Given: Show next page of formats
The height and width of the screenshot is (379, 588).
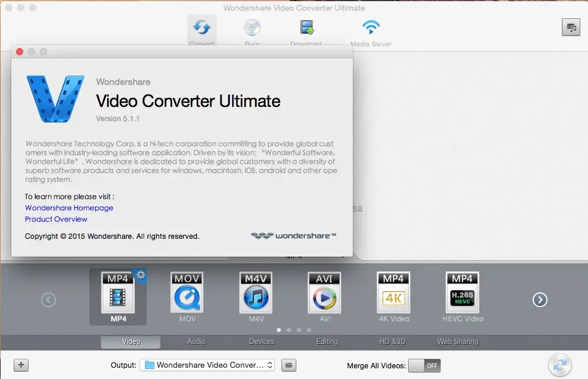Looking at the screenshot, I should [x=540, y=300].
